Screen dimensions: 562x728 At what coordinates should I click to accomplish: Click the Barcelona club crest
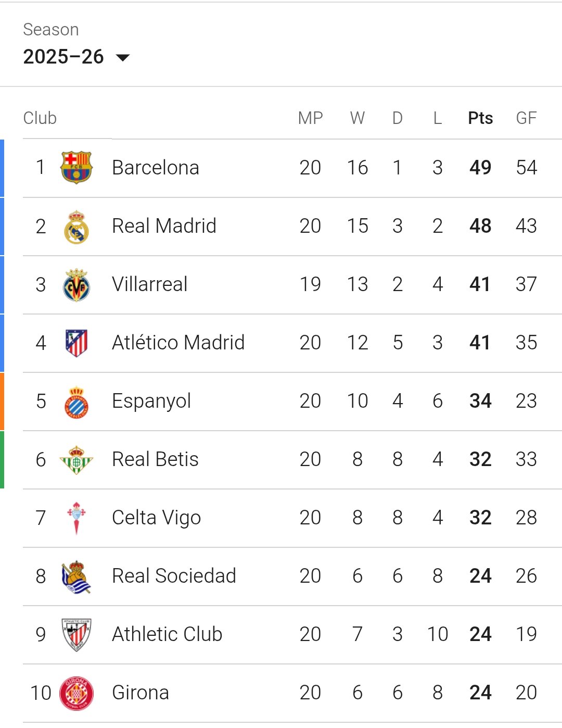76,168
